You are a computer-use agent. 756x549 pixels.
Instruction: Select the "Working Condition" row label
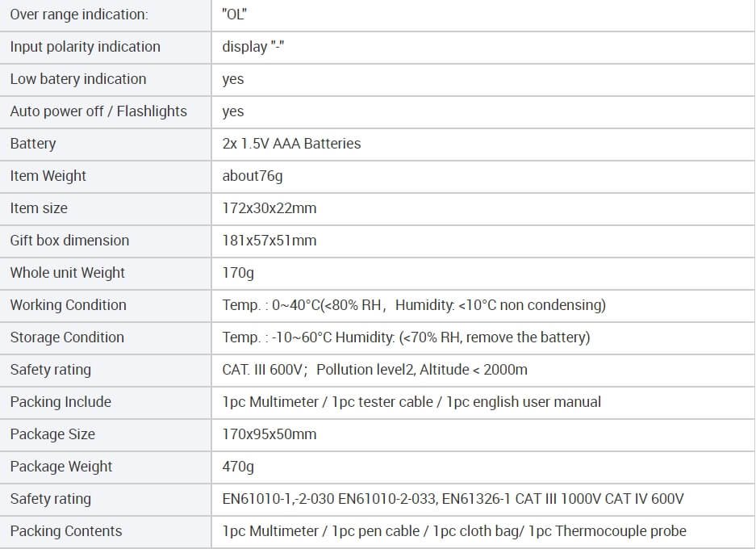69,305
